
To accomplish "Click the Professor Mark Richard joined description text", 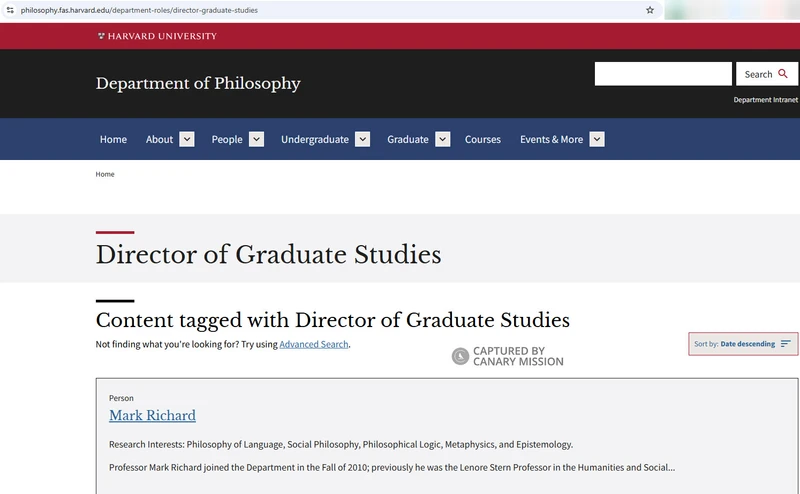I will (x=392, y=467).
